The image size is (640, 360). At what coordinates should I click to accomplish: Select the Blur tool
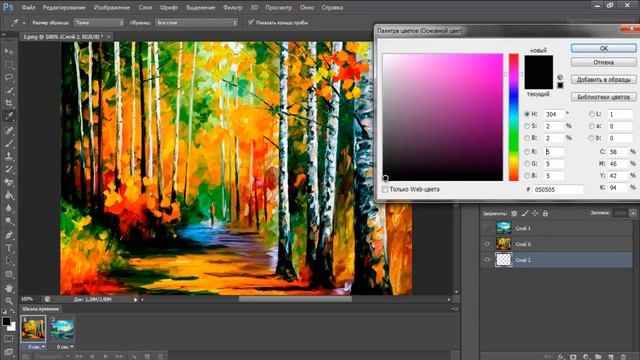click(9, 208)
